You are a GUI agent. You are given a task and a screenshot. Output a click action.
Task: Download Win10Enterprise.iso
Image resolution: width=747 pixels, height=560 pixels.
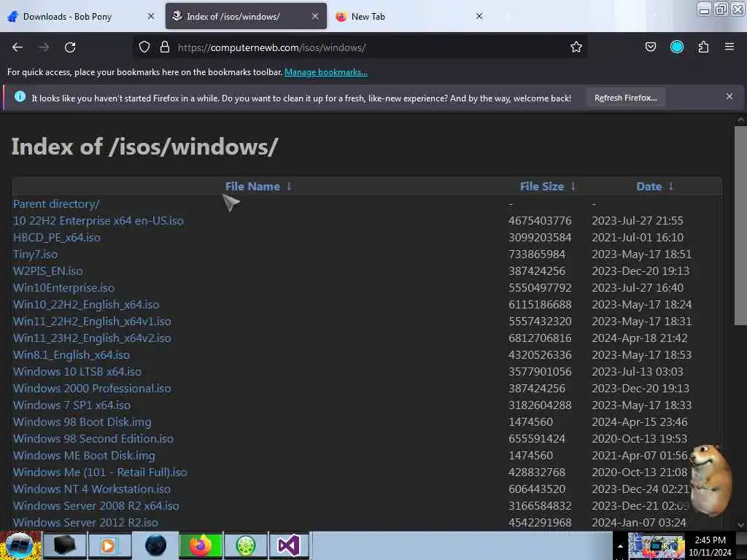[x=64, y=287]
